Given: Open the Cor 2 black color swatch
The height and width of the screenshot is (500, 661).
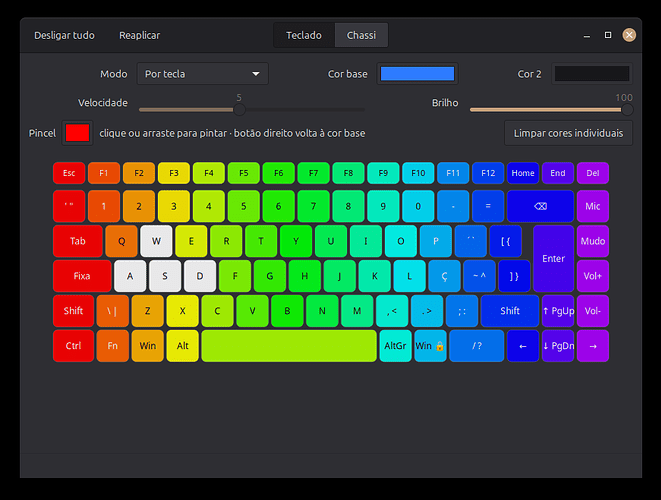Looking at the screenshot, I should pos(592,74).
